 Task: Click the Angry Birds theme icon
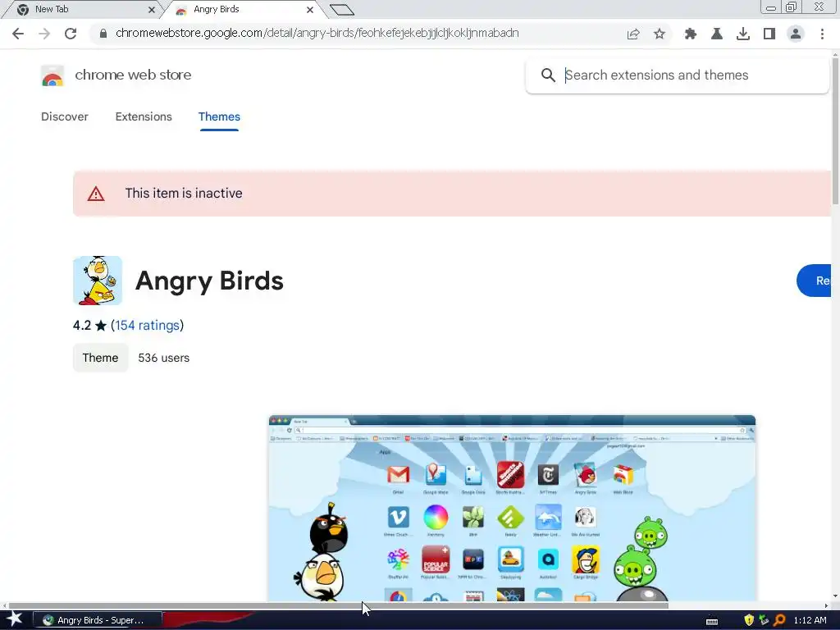pos(98,281)
